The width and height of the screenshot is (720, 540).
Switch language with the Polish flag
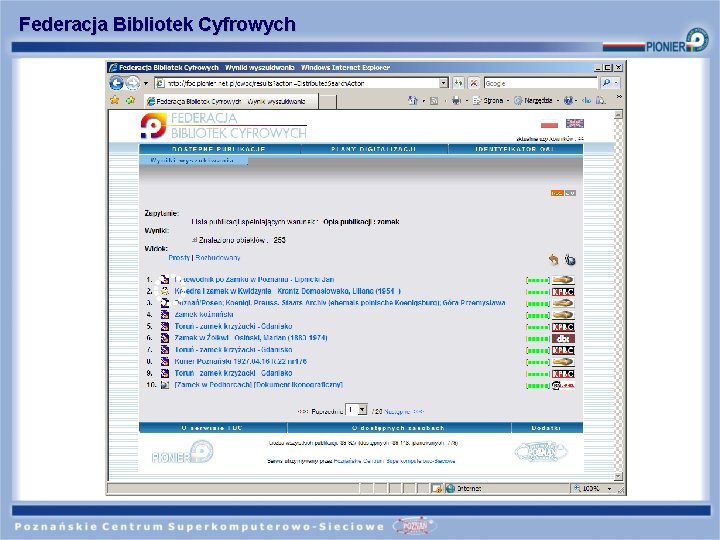(549, 124)
